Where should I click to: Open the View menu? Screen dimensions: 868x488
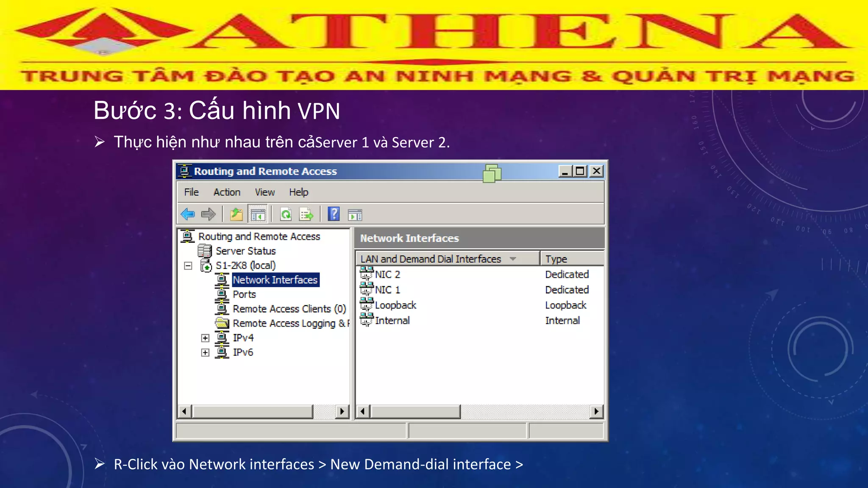[265, 192]
